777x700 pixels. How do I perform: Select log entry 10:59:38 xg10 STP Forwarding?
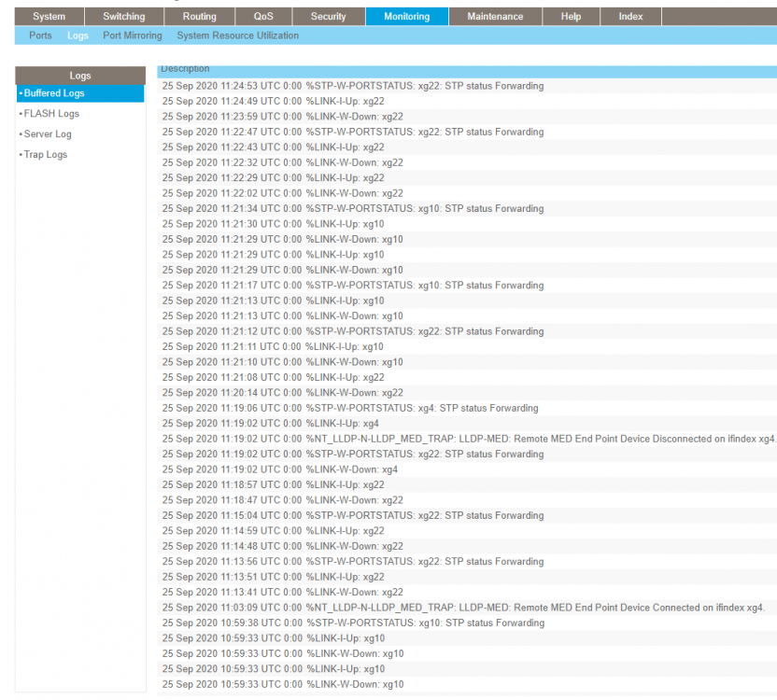[467, 623]
